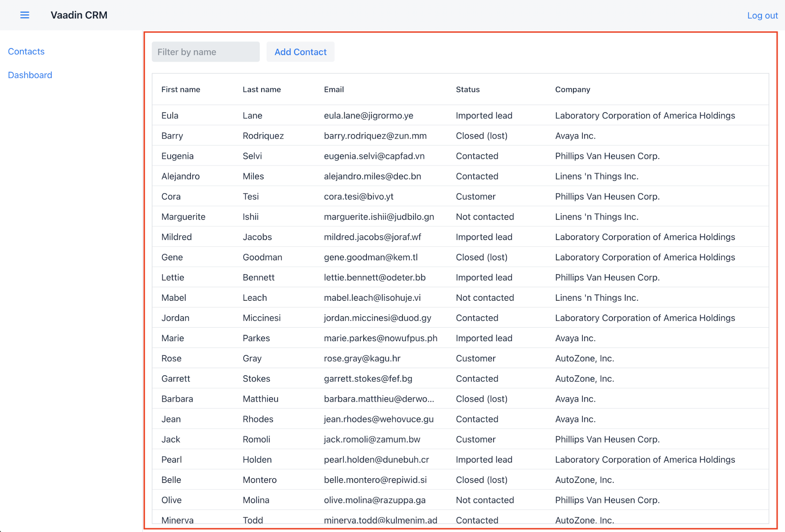Image resolution: width=785 pixels, height=532 pixels.
Task: Click the First name column header
Action: [x=181, y=90]
